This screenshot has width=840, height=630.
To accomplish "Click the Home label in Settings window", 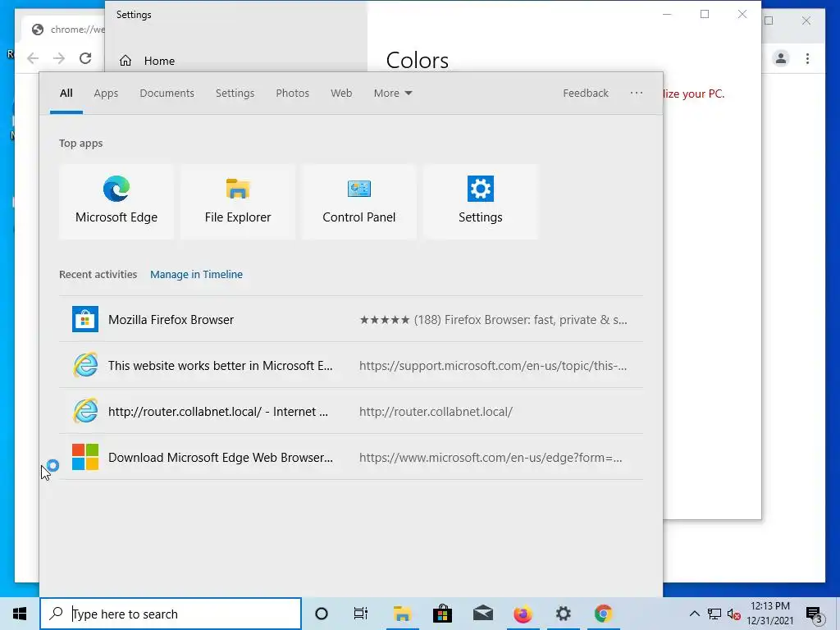I will (159, 61).
